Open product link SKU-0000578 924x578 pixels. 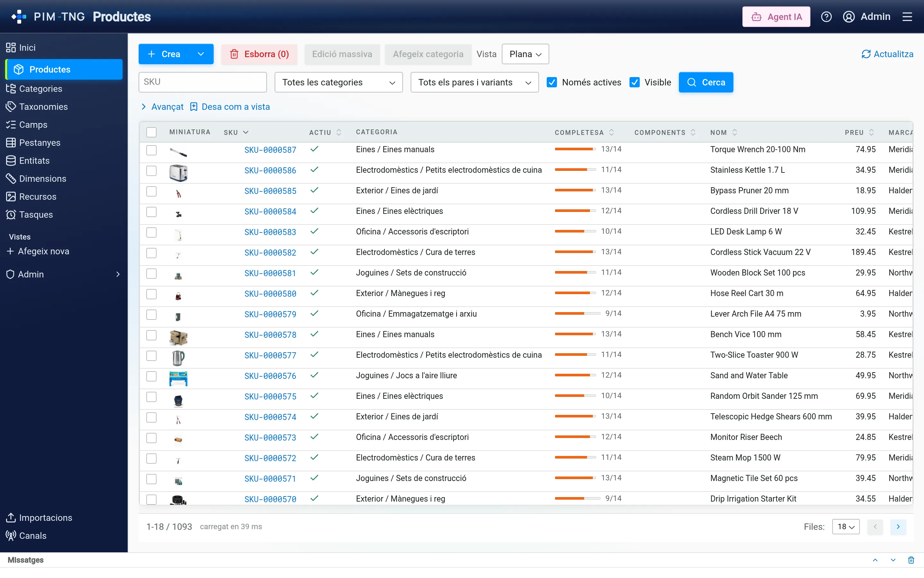[x=270, y=335]
